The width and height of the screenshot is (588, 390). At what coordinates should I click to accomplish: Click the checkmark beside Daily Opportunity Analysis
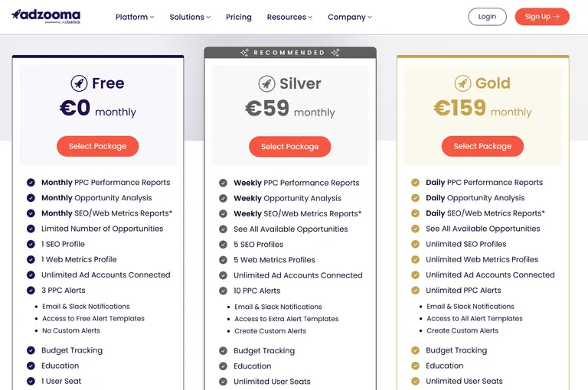[415, 198]
